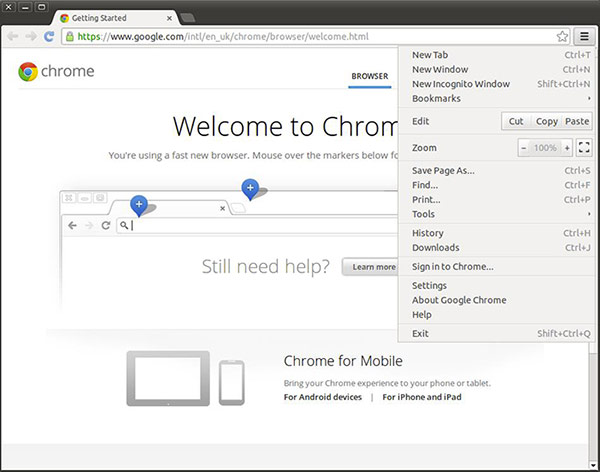Click the green padlock security icon
The image size is (600, 472).
click(x=70, y=36)
